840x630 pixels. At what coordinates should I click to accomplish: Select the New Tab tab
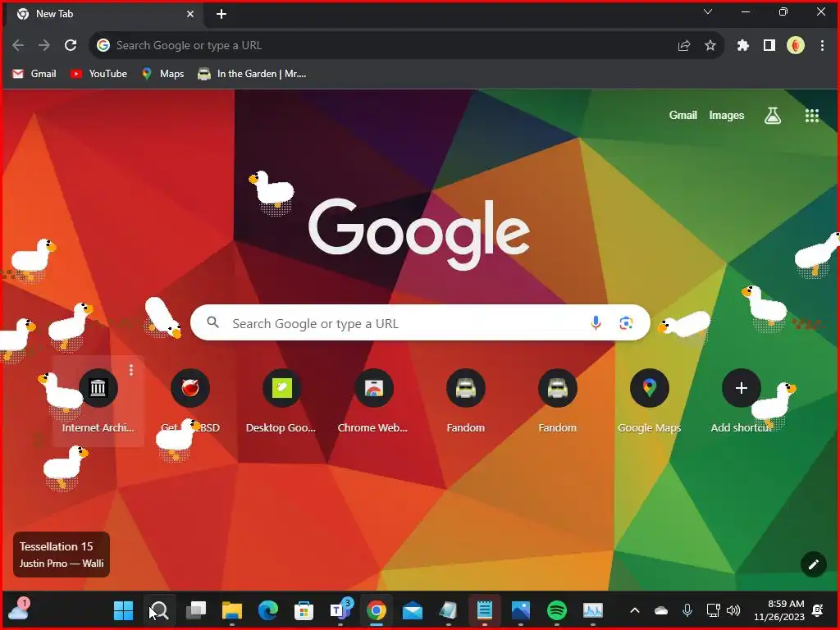(104, 14)
